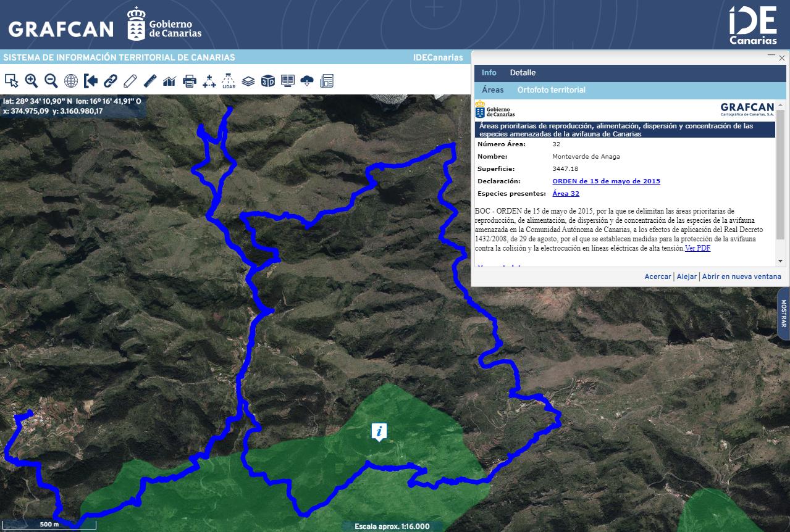Select the pointer selection tool
790x532 pixels.
point(11,81)
